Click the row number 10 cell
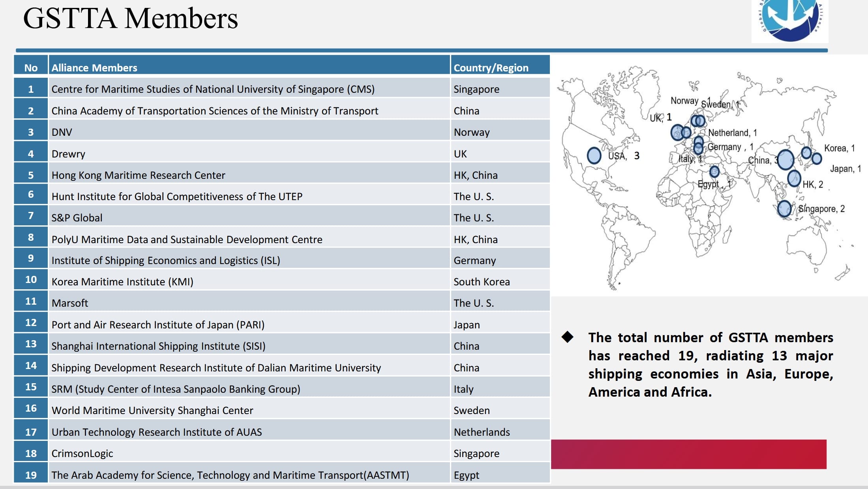The height and width of the screenshot is (489, 868). [31, 280]
